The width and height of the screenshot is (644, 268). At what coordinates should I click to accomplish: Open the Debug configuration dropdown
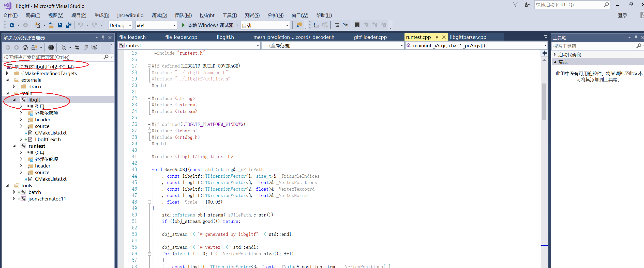click(x=130, y=25)
